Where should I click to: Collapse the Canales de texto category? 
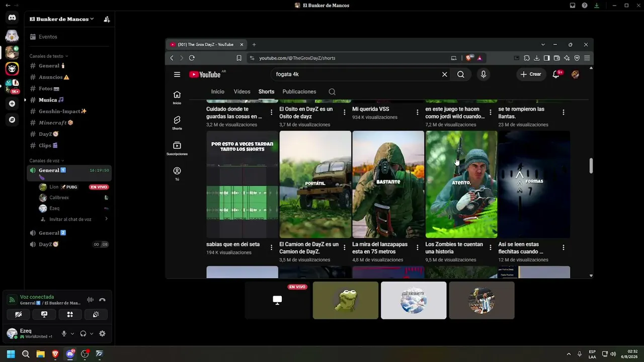[48, 56]
